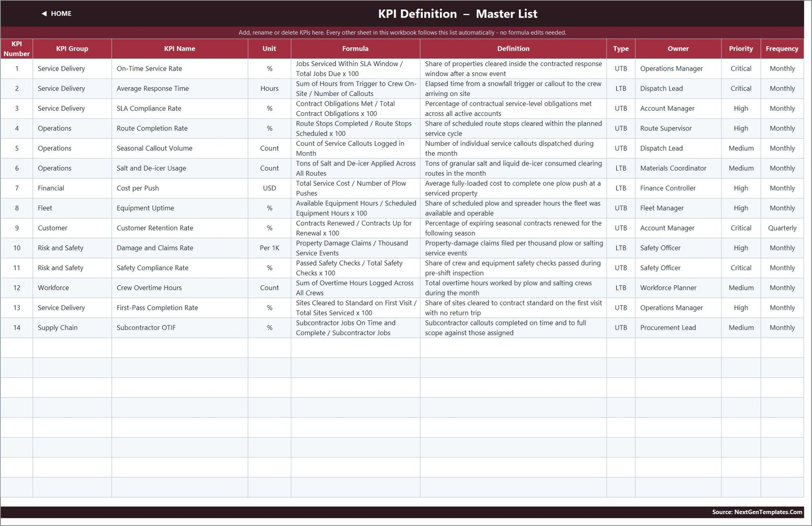The height and width of the screenshot is (526, 812).
Task: Select the Crew Overtime Hours cell
Action: tap(180, 288)
